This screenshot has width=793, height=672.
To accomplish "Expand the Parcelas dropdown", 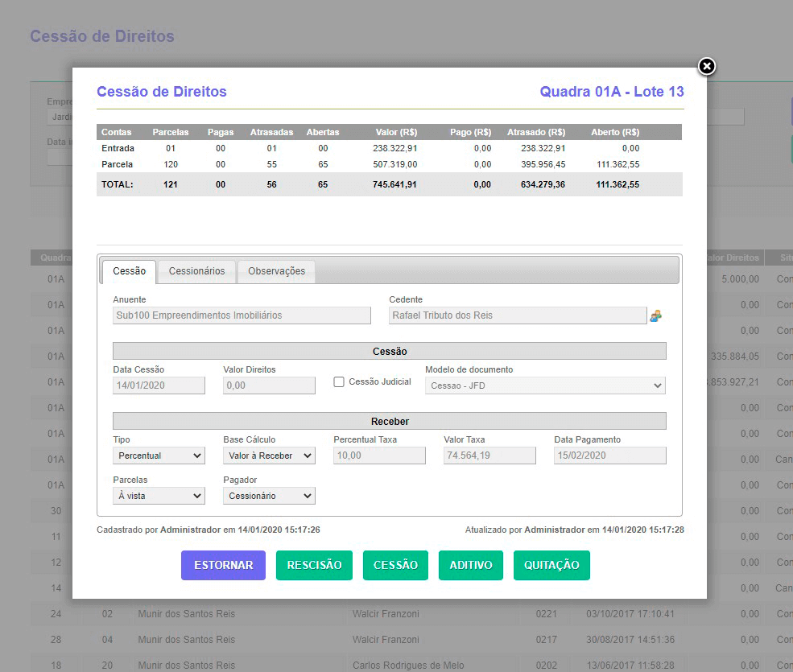I will (159, 496).
